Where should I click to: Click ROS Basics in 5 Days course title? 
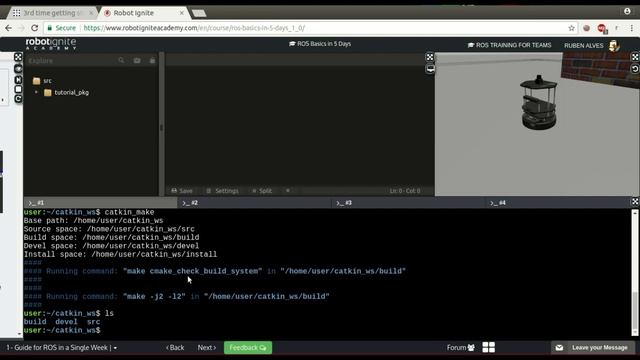(x=320, y=44)
